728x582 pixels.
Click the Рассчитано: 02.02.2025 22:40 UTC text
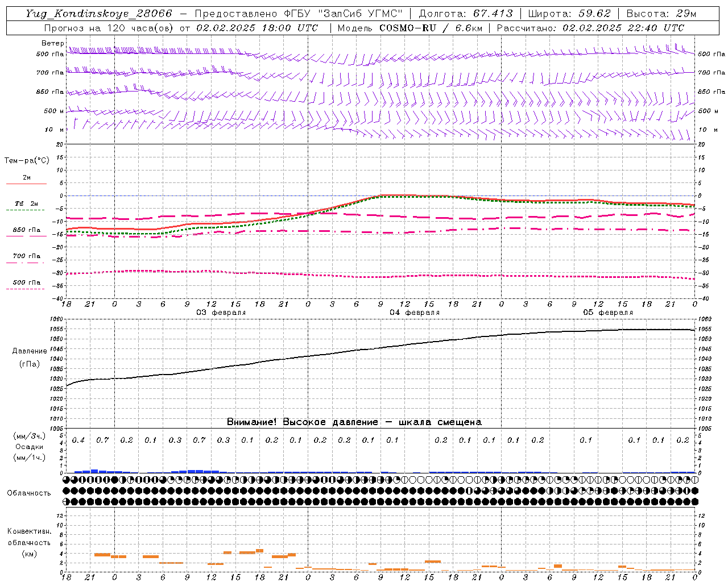pyautogui.click(x=590, y=28)
